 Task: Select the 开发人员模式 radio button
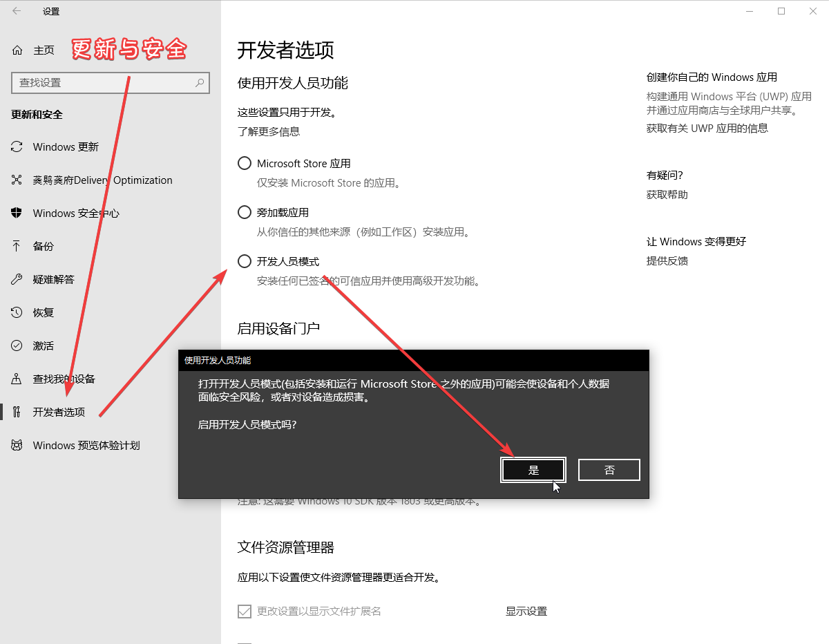245,261
